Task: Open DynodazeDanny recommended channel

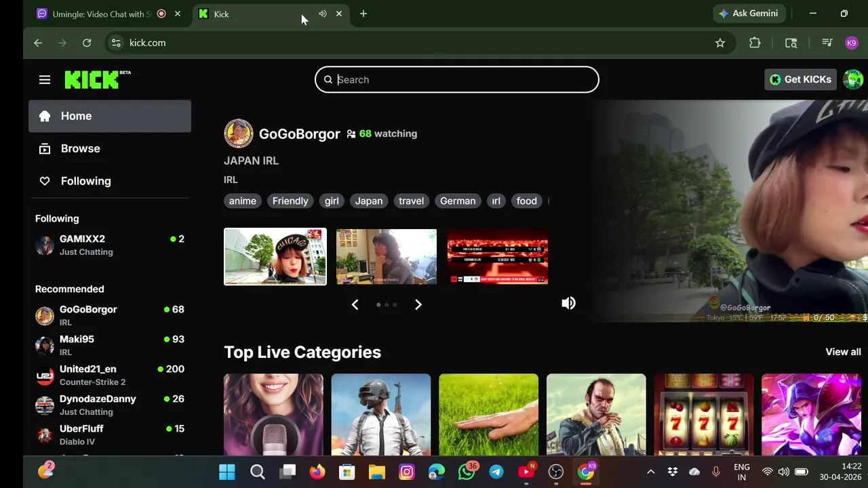Action: pyautogui.click(x=110, y=405)
